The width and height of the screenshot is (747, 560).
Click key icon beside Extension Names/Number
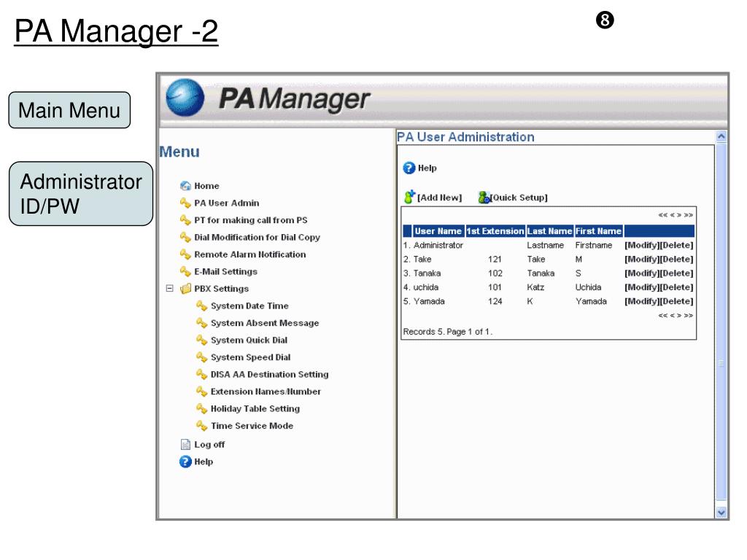202,392
